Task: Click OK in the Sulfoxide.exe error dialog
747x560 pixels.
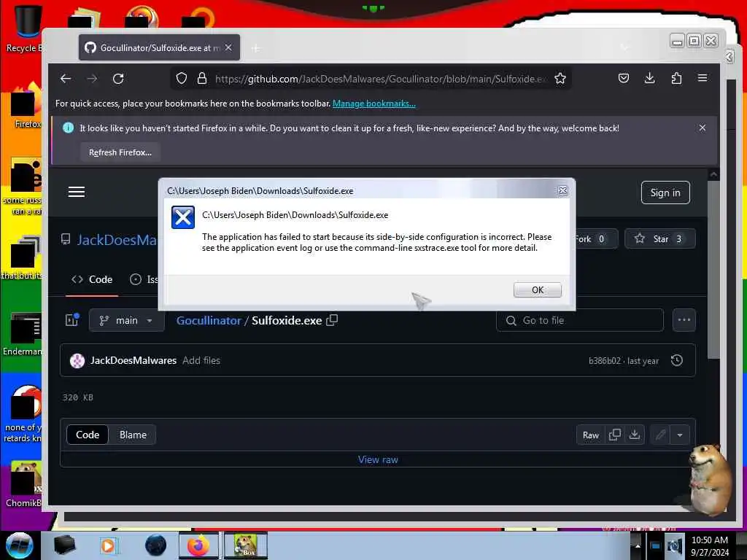Action: [537, 289]
